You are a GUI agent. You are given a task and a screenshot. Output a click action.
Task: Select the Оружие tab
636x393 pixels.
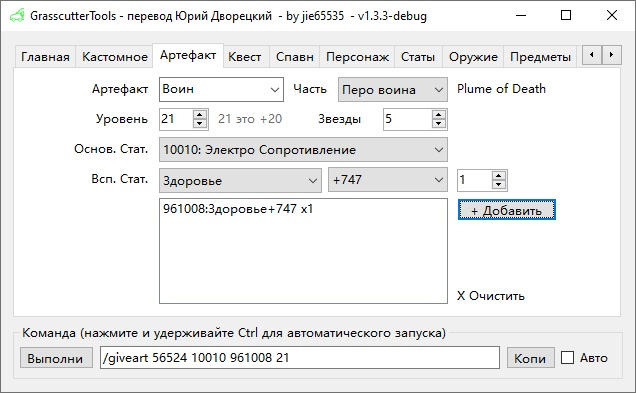pos(473,57)
